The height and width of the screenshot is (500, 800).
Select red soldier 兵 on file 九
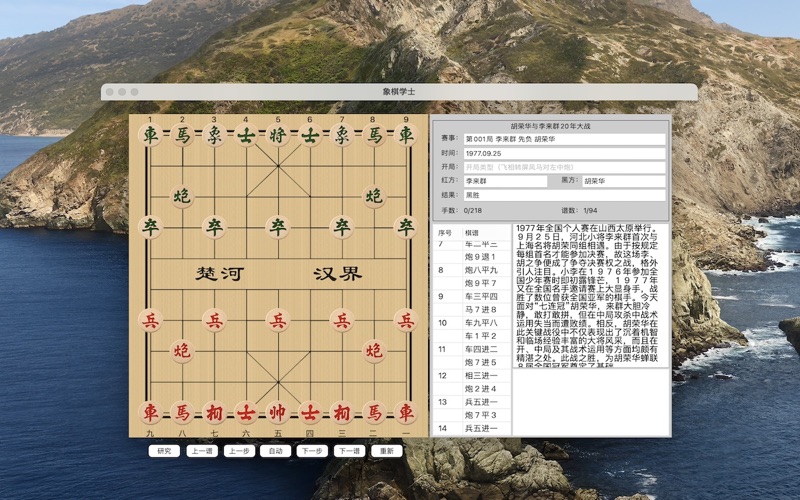[x=150, y=320]
